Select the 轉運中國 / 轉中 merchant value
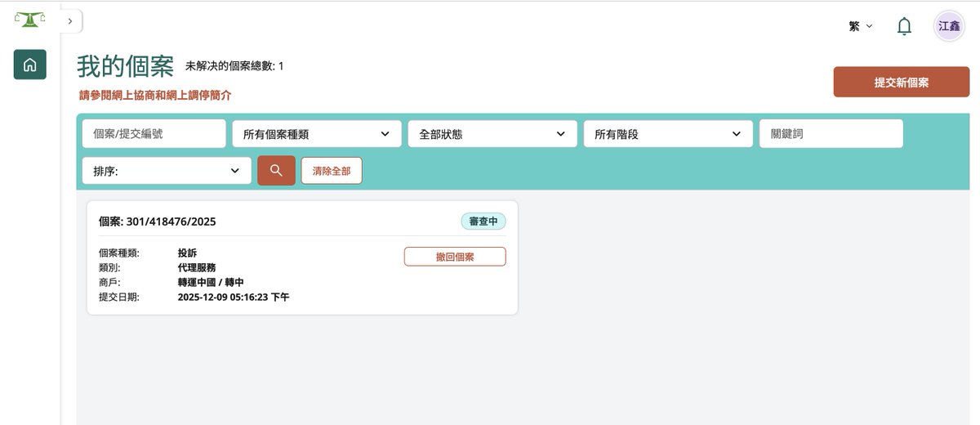The width and height of the screenshot is (980, 425). pos(211,283)
